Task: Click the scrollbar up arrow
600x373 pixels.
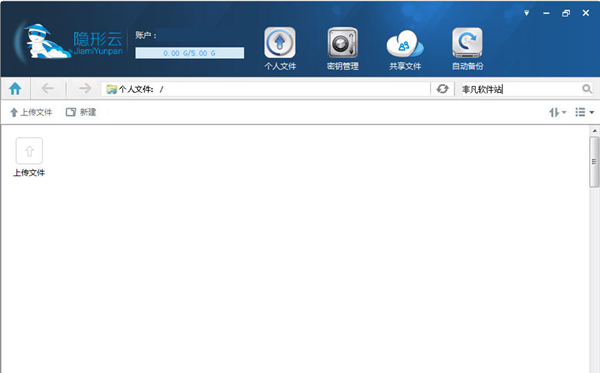Action: click(594, 131)
